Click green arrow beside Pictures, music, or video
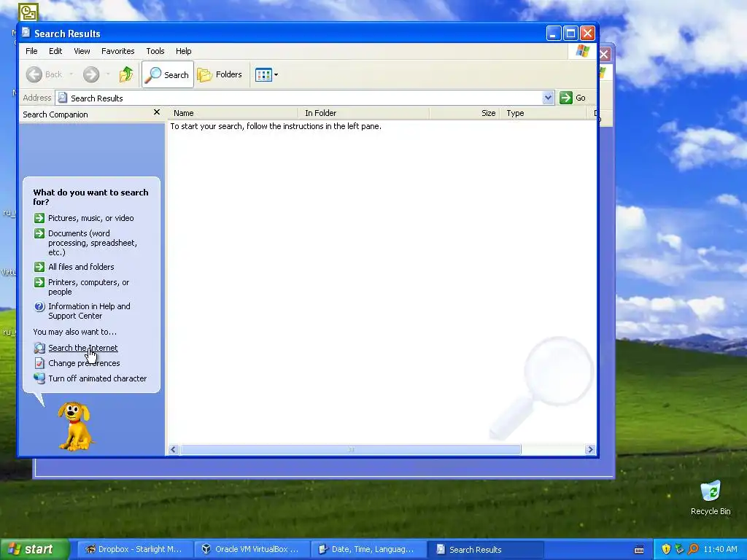 (x=39, y=218)
